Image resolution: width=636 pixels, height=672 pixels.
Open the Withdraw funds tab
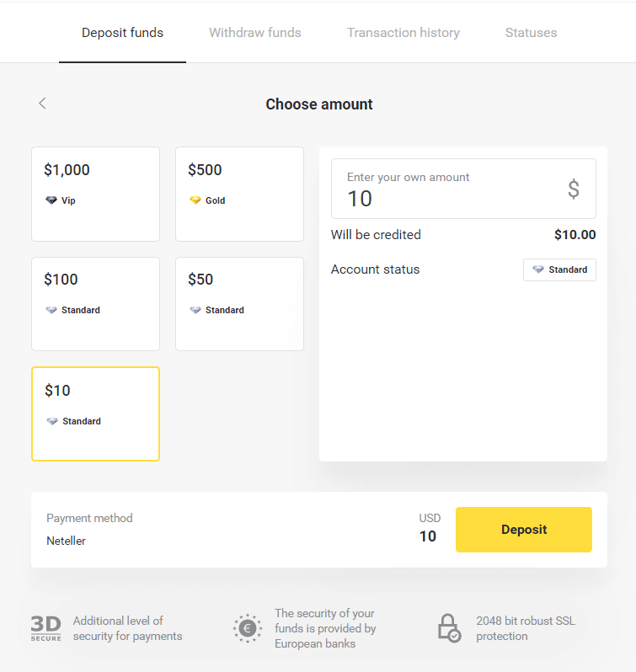(x=255, y=33)
